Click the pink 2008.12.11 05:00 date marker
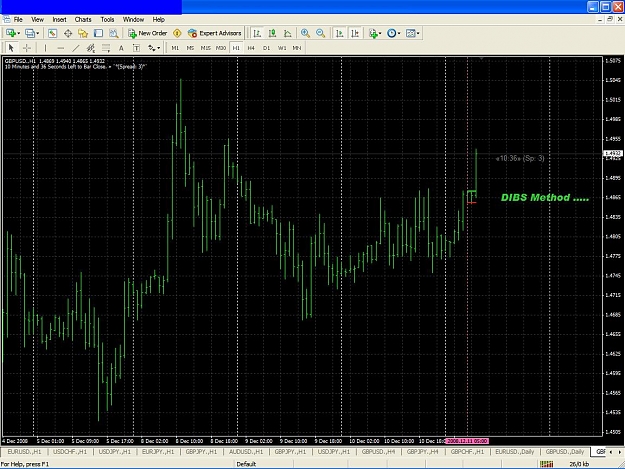This screenshot has height=469, width=625. tap(467, 441)
